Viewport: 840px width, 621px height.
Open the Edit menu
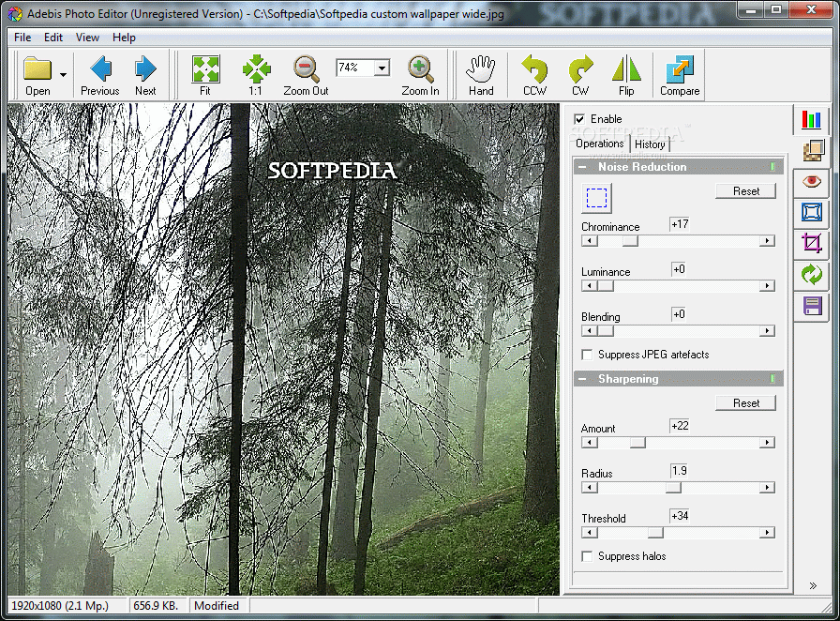[x=53, y=38]
